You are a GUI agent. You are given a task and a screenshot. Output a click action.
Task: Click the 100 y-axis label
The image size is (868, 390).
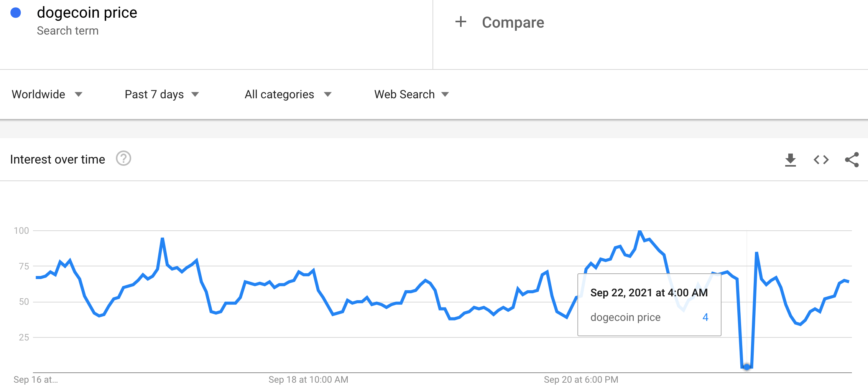[21, 231]
